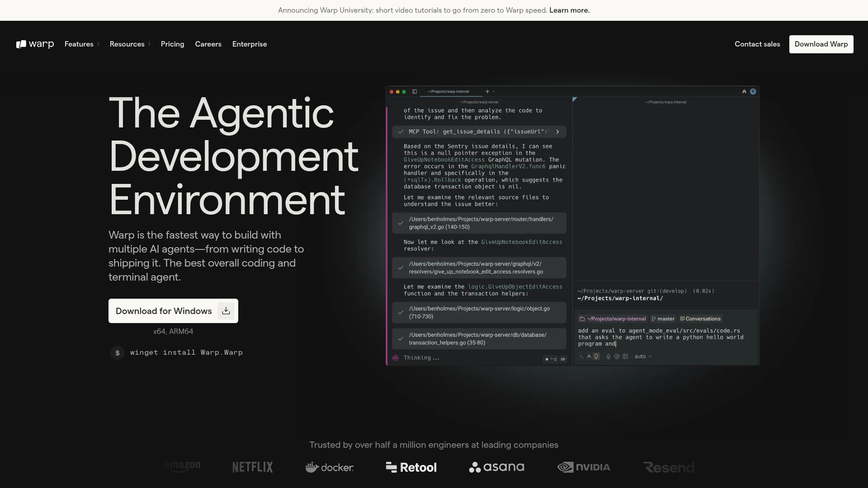The width and height of the screenshot is (868, 488).
Task: Open the tab list chevron beside the plus
Action: tap(493, 91)
